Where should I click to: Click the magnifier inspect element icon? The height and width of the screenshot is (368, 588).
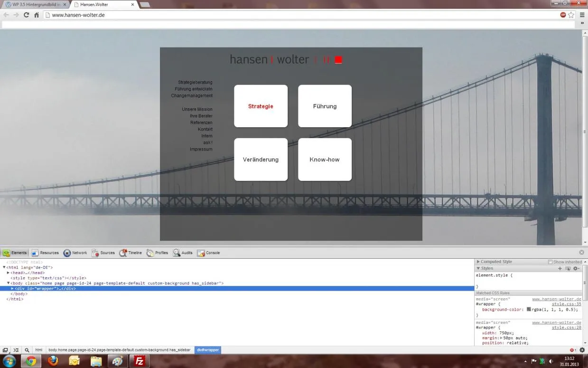27,350
